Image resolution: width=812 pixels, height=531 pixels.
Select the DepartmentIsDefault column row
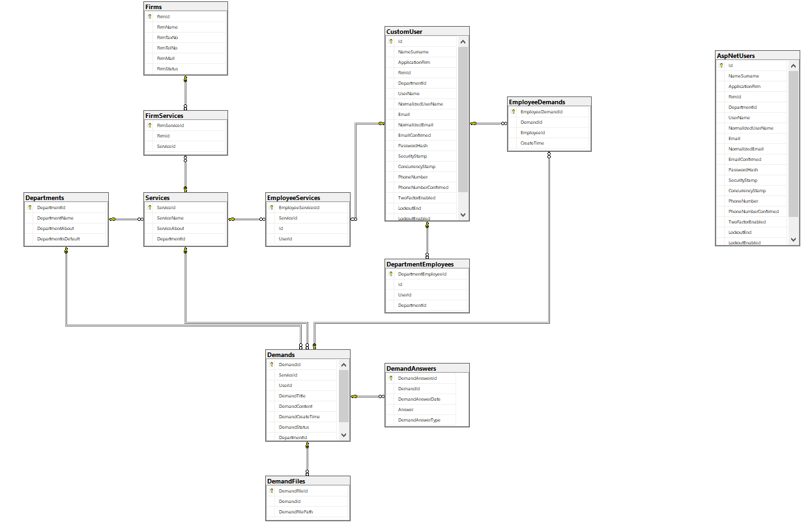(x=66, y=239)
